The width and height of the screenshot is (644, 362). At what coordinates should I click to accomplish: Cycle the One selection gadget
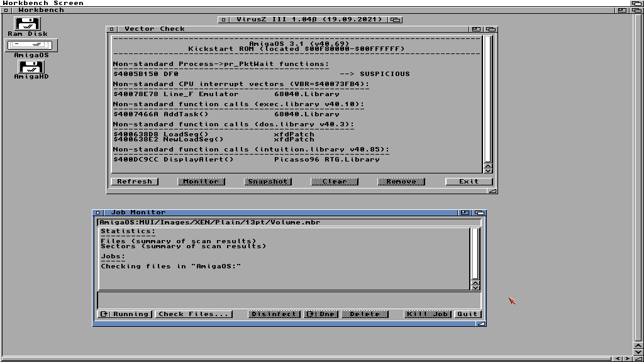[x=321, y=314]
